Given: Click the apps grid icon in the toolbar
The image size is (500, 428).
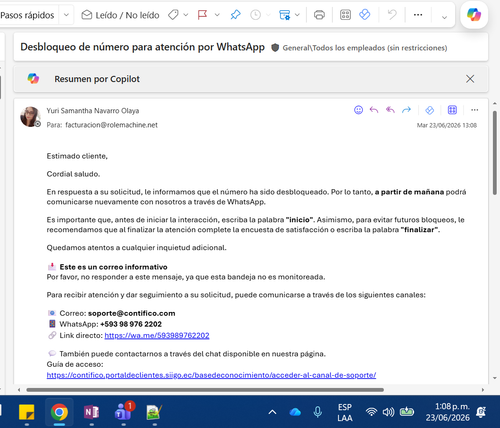Looking at the screenshot, I should click(345, 15).
